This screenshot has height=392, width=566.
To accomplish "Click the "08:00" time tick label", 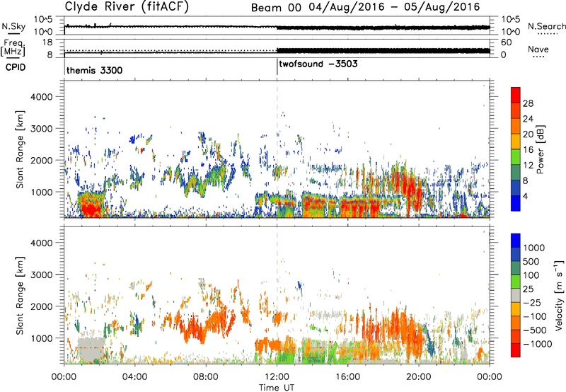I will [x=206, y=377].
